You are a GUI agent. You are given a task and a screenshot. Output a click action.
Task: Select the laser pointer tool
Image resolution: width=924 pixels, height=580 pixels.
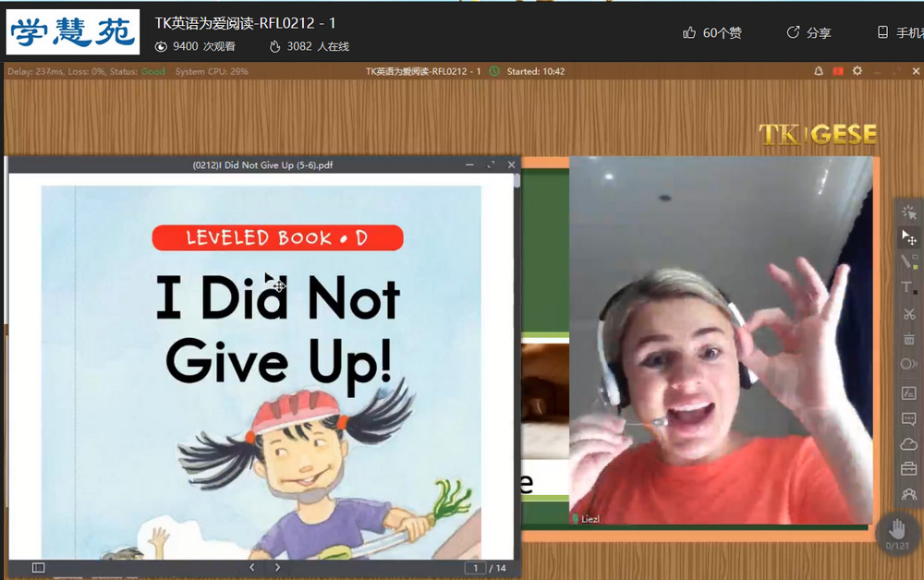click(908, 212)
